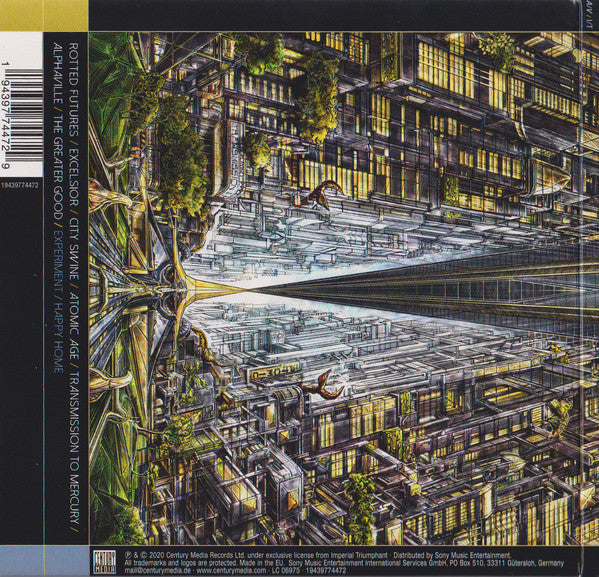Click the Alphaville track title
This screenshot has width=599, height=577.
[57, 73]
